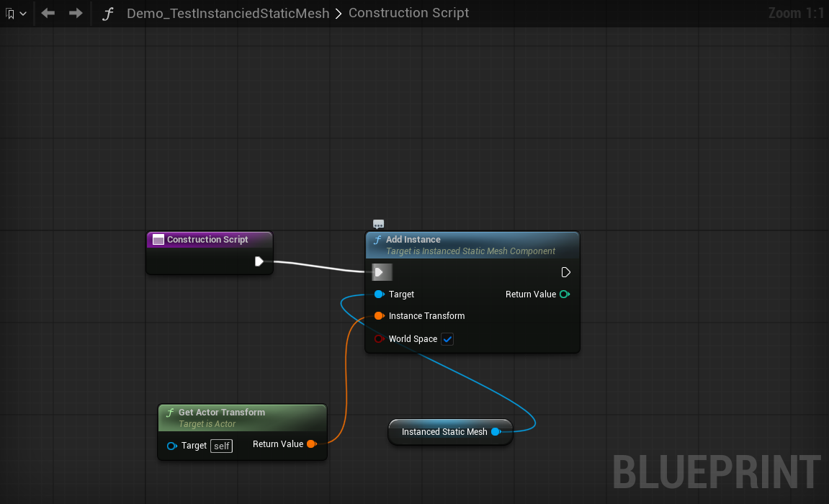Go forward with the right arrow
829x504 pixels.
click(76, 13)
